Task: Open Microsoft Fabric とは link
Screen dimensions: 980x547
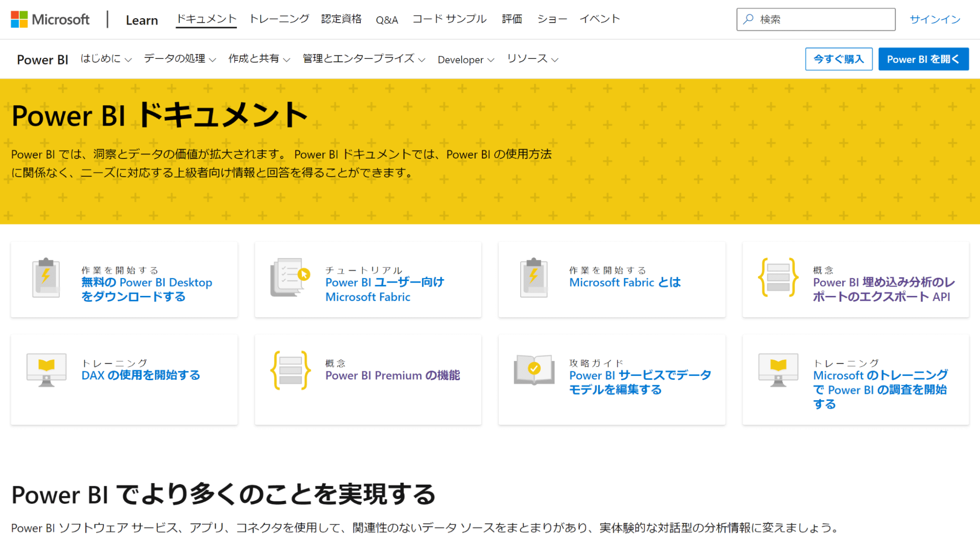Action: coord(625,282)
